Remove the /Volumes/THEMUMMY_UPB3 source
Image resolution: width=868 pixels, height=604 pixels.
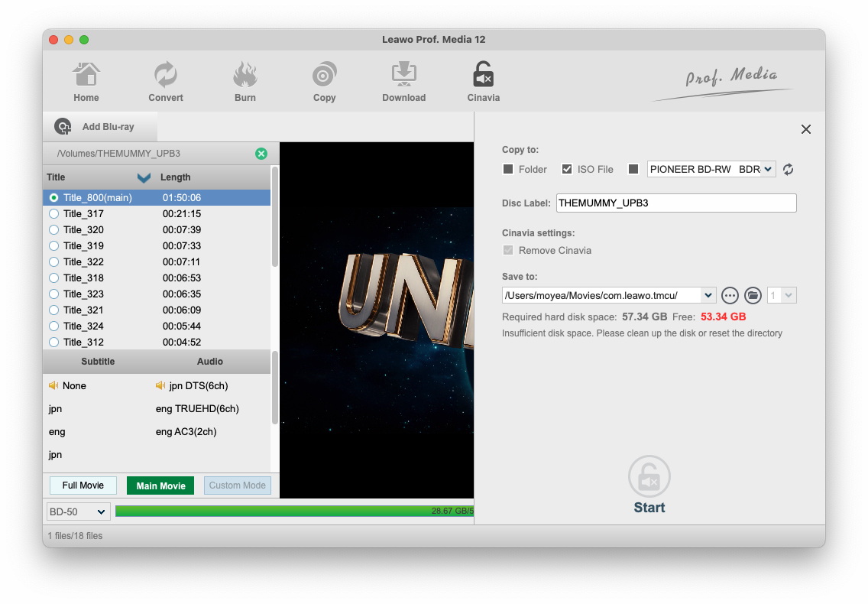(x=261, y=154)
